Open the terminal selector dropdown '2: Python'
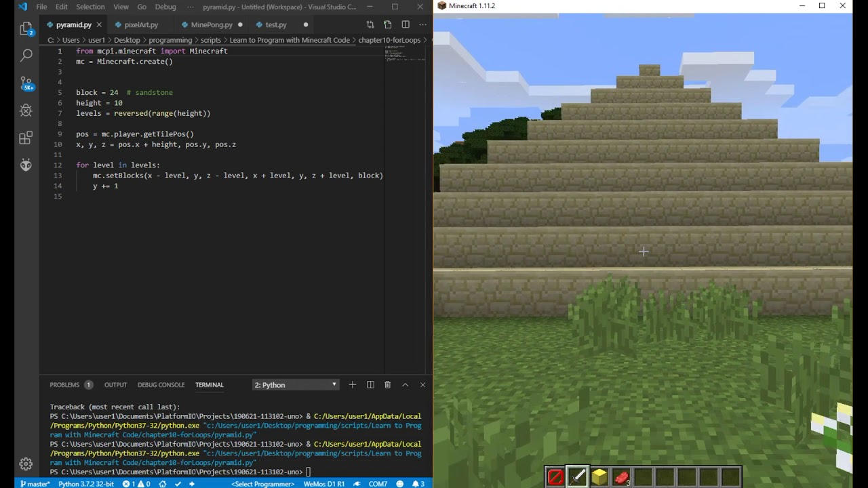This screenshot has width=868, height=488. (x=296, y=384)
